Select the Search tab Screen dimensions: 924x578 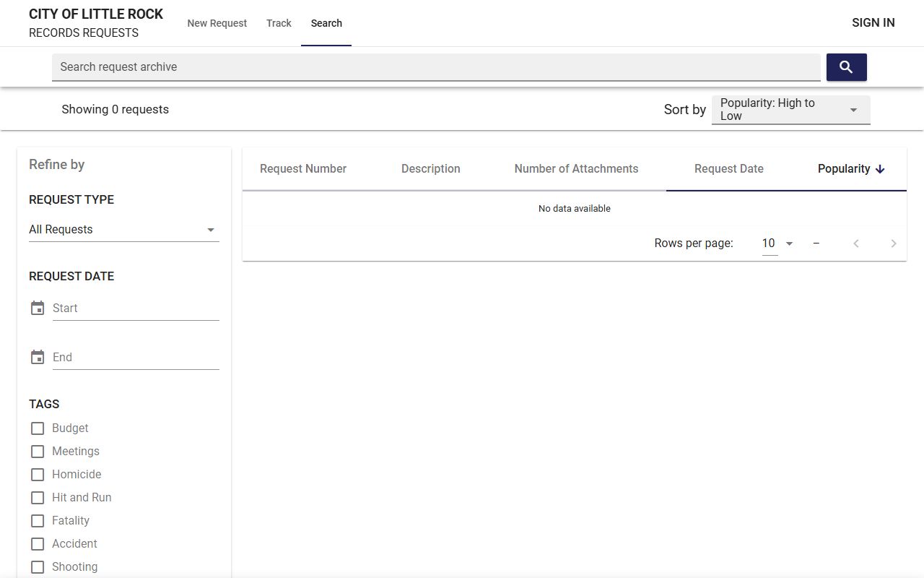[326, 23]
